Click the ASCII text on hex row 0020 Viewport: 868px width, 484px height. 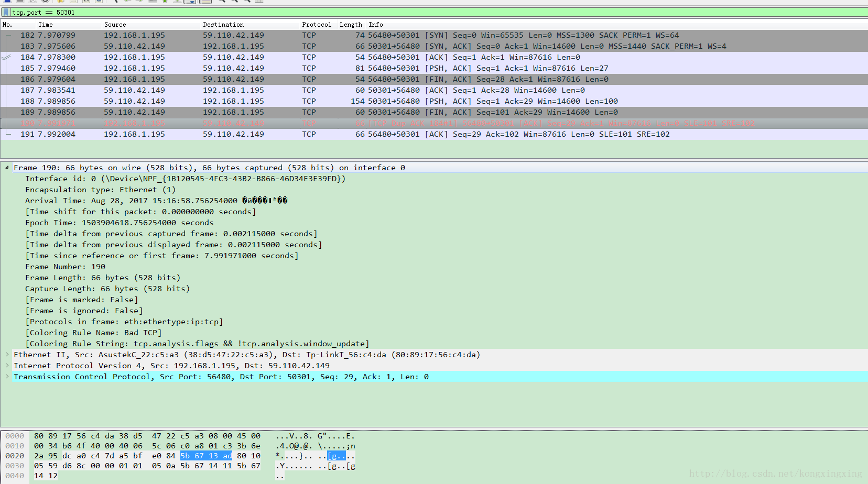coord(316,456)
